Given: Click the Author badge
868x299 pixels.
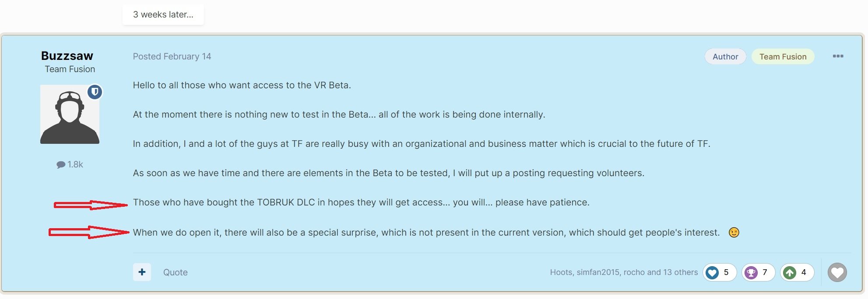Looking at the screenshot, I should click(725, 56).
